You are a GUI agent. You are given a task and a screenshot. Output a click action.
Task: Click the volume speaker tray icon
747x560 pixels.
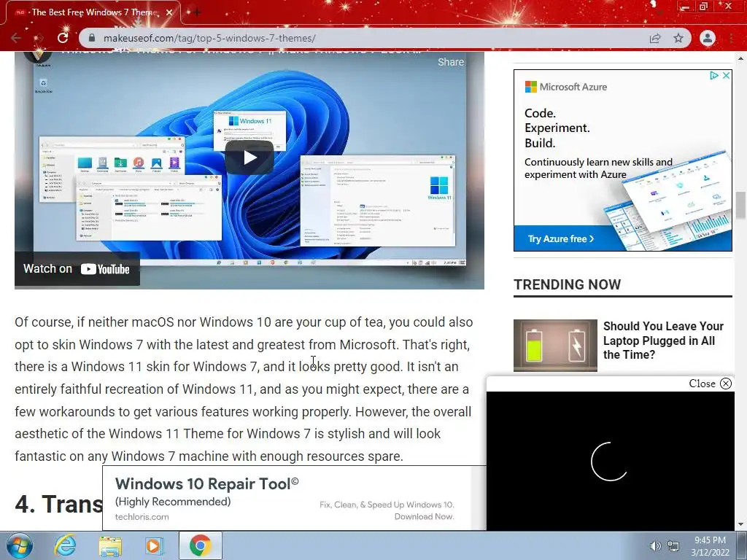pos(656,546)
